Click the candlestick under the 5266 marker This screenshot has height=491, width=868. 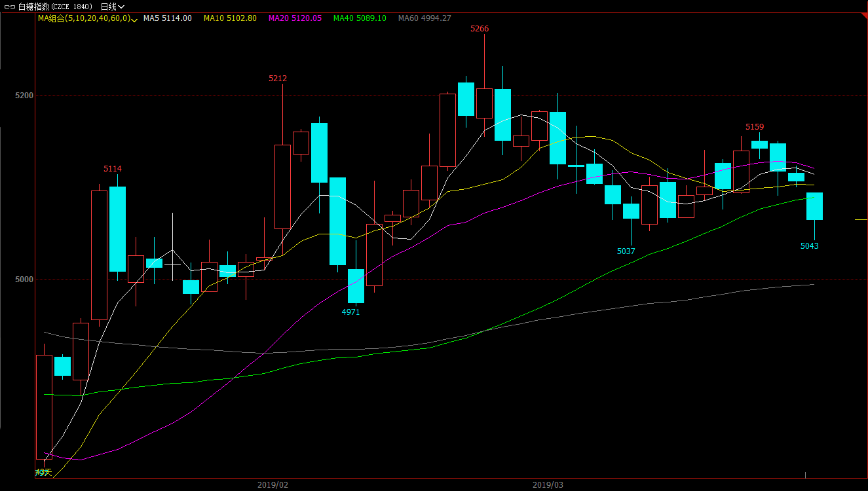pos(484,103)
